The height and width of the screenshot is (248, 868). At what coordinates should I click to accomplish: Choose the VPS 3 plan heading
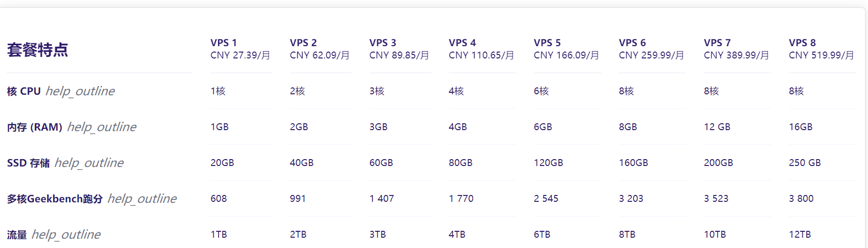click(383, 43)
